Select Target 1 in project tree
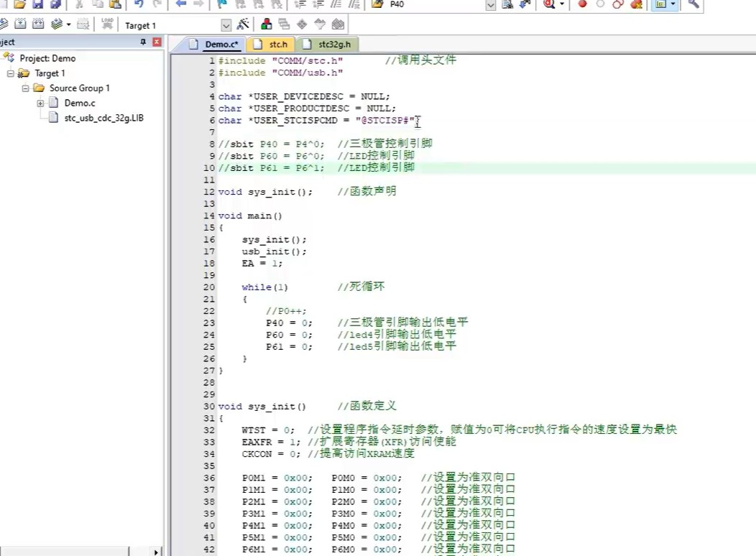The height and width of the screenshot is (556, 756). pos(50,73)
